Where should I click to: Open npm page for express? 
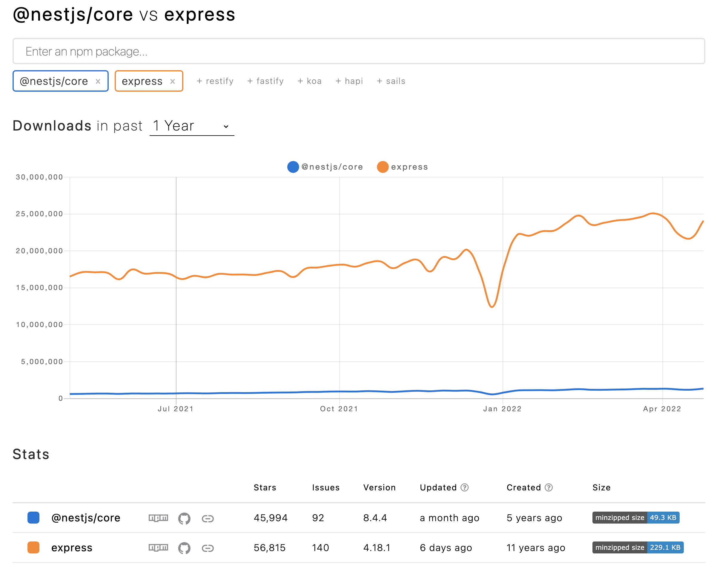click(x=158, y=547)
